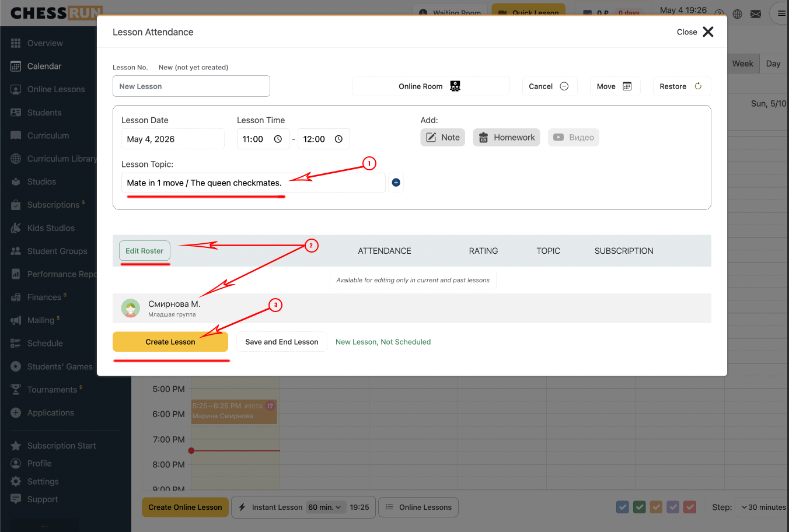Image resolution: width=789 pixels, height=532 pixels.
Task: Click the Edit Roster button
Action: 145,251
